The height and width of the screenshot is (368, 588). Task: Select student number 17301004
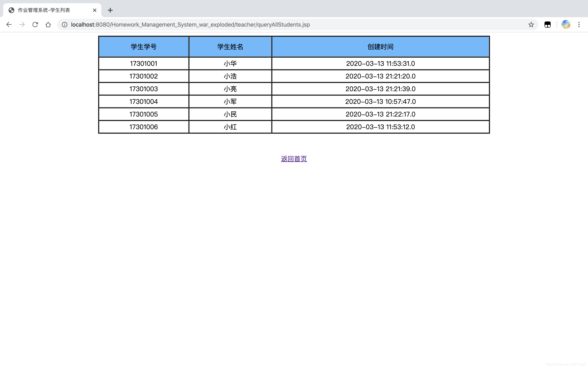(144, 101)
